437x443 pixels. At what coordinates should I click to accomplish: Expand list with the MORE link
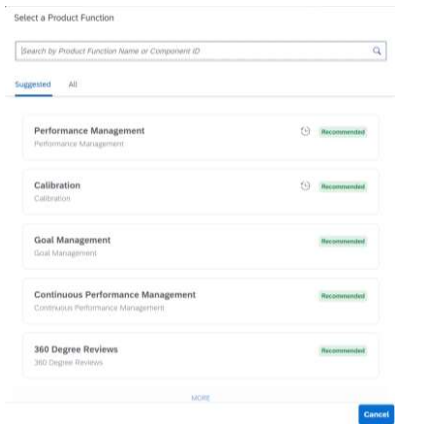coord(201,398)
